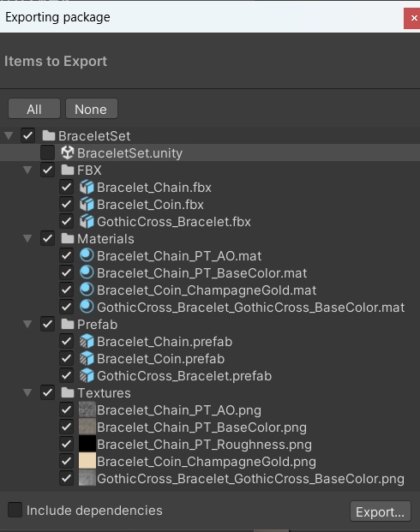This screenshot has width=420, height=532.
Task: Select the GothicCross_Bracelet.fbx mesh icon
Action: tap(87, 222)
